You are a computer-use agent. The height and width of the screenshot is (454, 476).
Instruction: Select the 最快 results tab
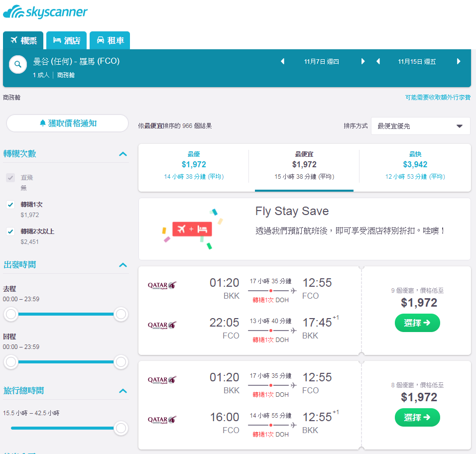(415, 165)
